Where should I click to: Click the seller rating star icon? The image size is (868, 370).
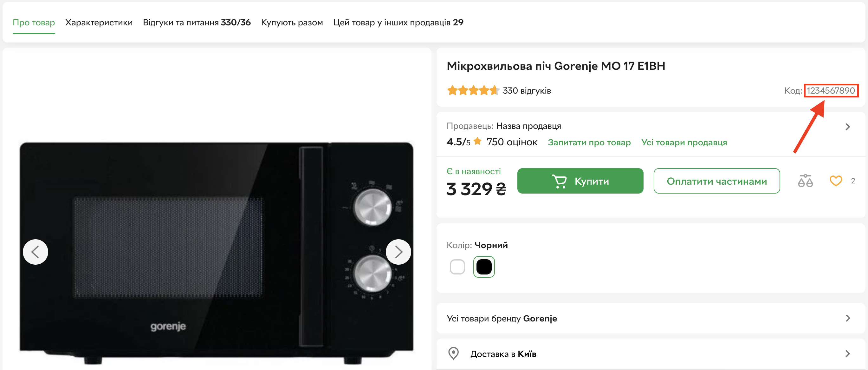pyautogui.click(x=477, y=141)
